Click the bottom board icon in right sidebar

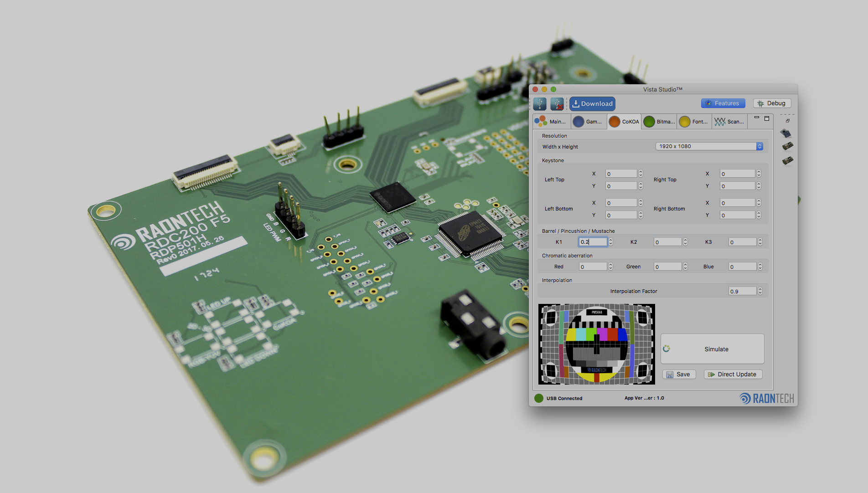pyautogui.click(x=787, y=160)
